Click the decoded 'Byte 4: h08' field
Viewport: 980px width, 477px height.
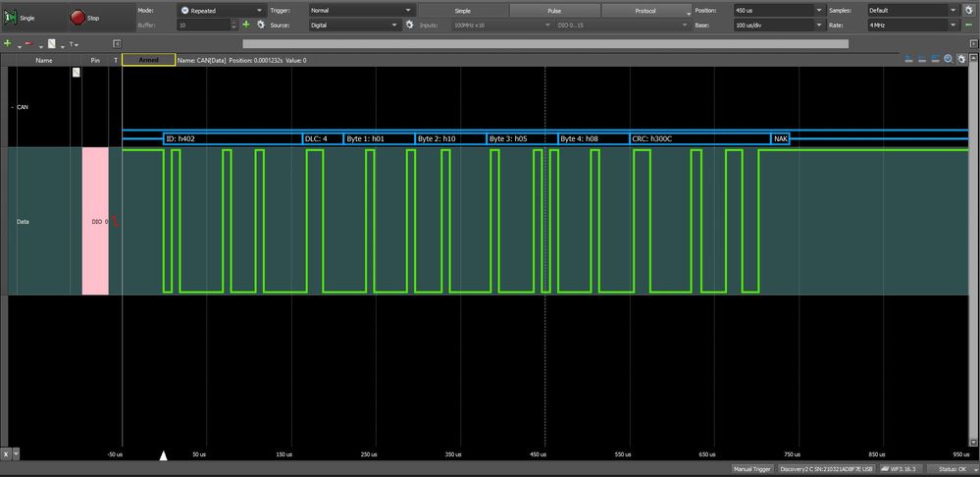(593, 138)
